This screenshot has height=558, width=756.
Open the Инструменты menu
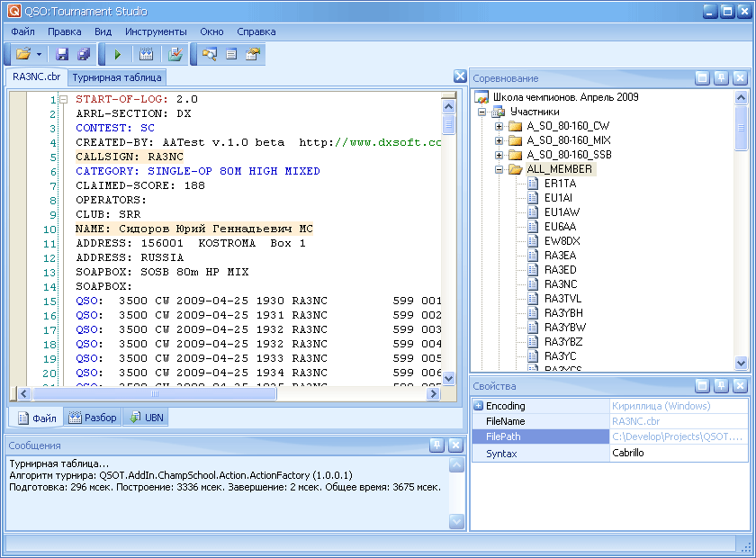point(156,31)
